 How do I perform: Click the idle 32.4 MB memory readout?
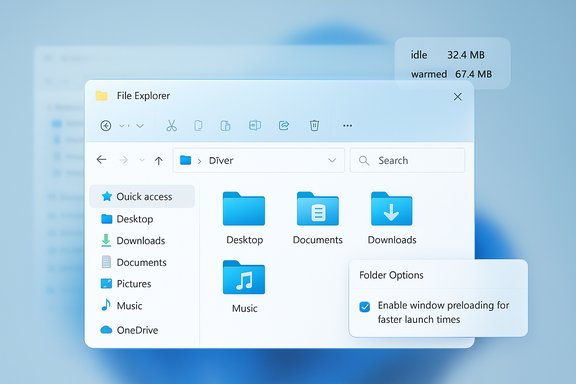(x=448, y=55)
